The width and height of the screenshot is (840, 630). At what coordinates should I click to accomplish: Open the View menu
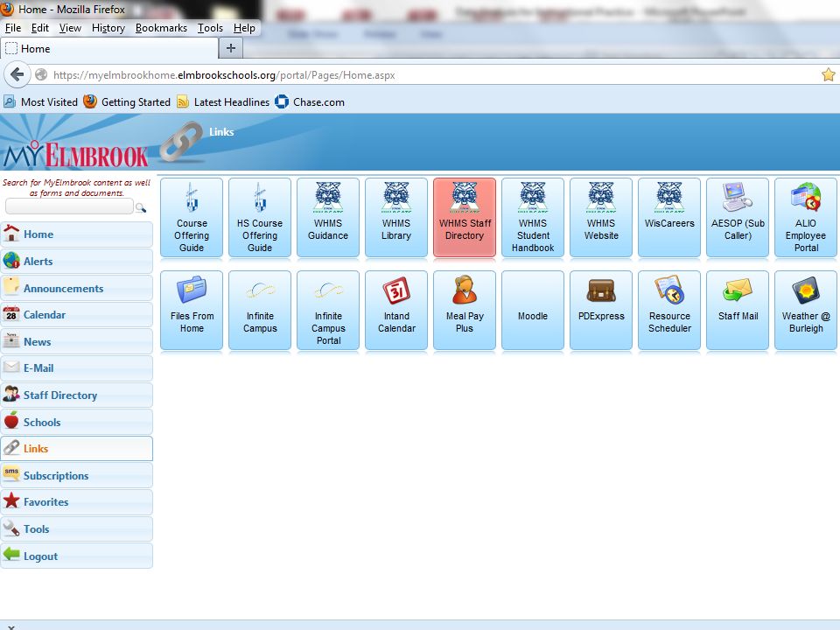70,28
